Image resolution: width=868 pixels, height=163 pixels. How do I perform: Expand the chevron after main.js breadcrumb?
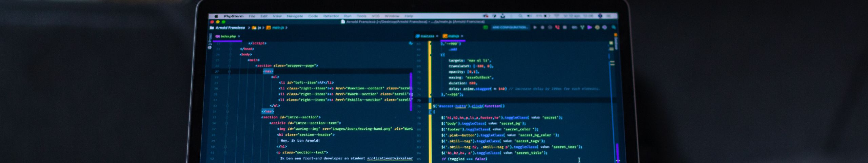pyautogui.click(x=287, y=28)
